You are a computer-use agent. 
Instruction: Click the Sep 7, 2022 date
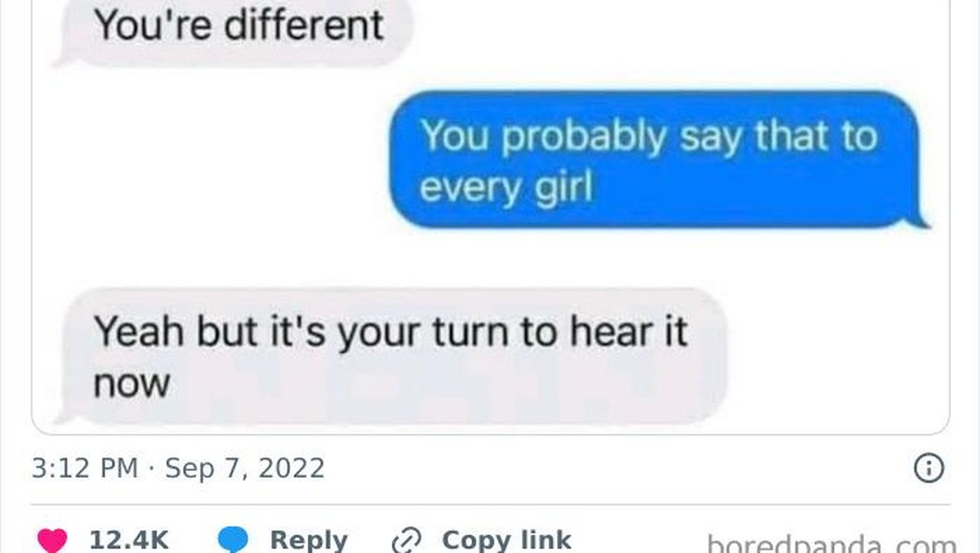point(245,468)
